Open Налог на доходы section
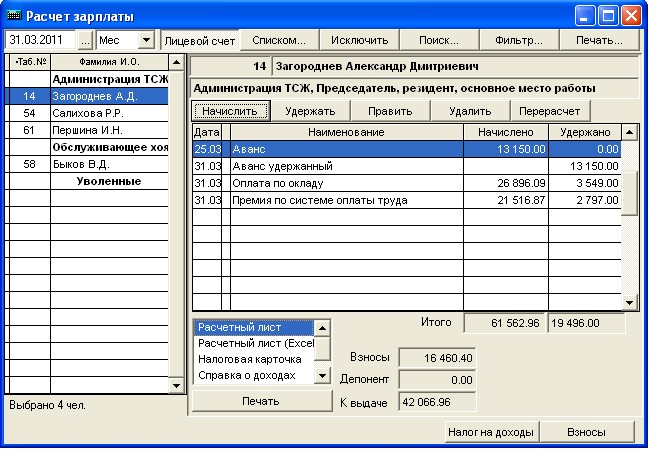649x461 pixels. point(491,433)
